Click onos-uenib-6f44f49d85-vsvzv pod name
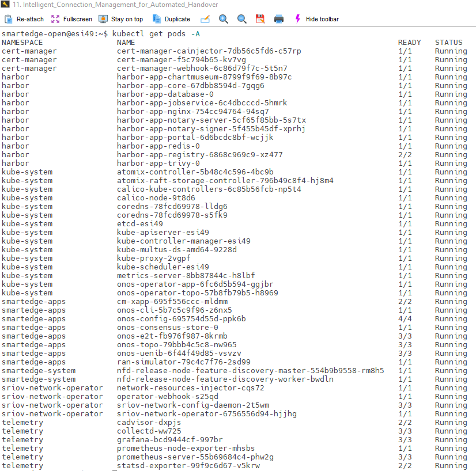 point(179,354)
